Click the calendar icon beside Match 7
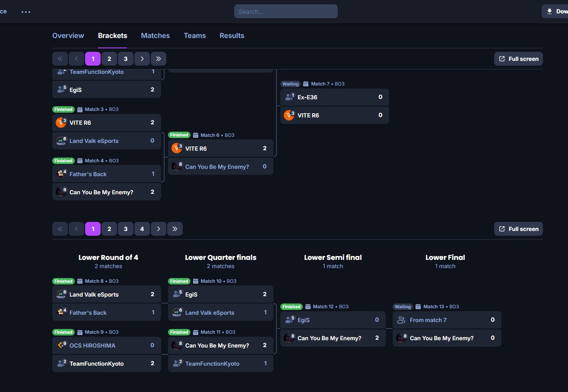The width and height of the screenshot is (568, 392). (x=306, y=84)
